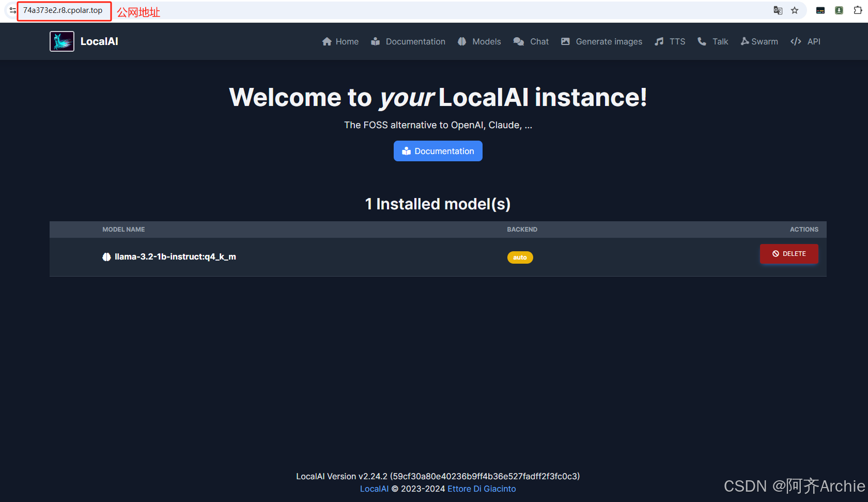Open the Ettore Di Giacinto link
Viewport: 868px width, 502px height.
pos(482,489)
